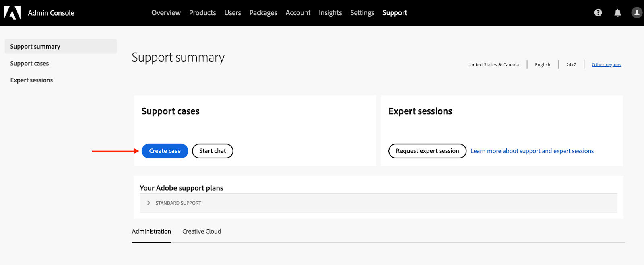
Task: Go to the Overview menu
Action: pyautogui.click(x=166, y=13)
